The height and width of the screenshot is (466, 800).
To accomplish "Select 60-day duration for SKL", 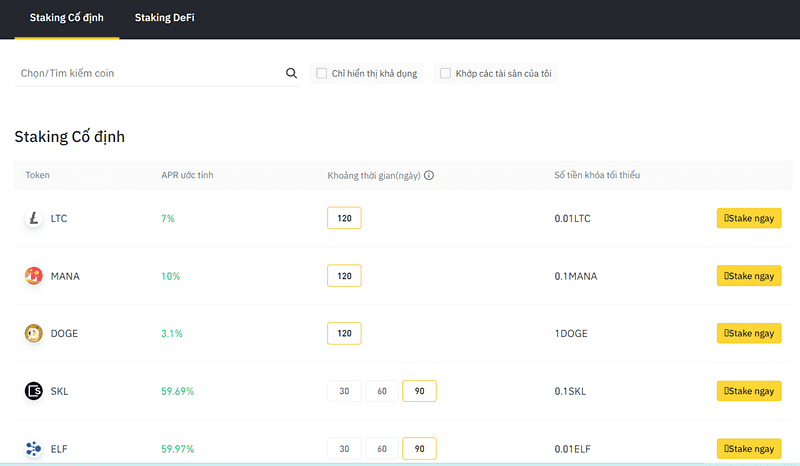I will click(x=381, y=391).
